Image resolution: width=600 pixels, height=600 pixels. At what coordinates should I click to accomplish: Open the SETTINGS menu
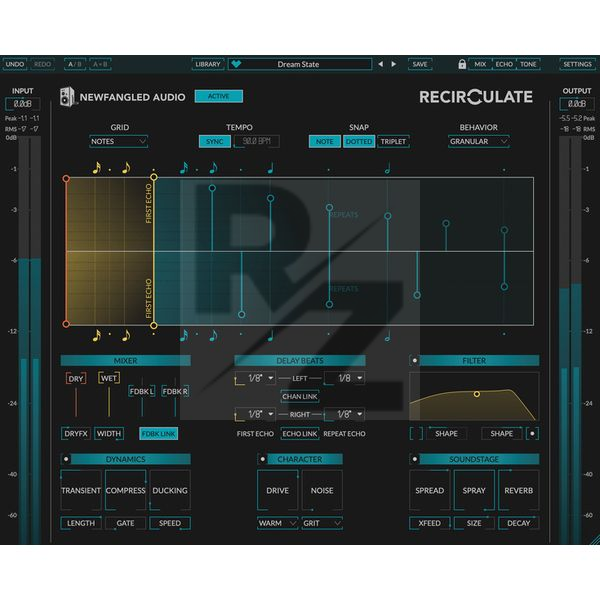pos(577,64)
